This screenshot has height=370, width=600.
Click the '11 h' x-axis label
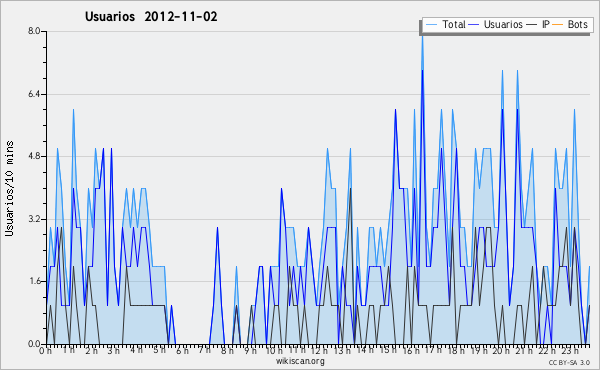(x=297, y=350)
